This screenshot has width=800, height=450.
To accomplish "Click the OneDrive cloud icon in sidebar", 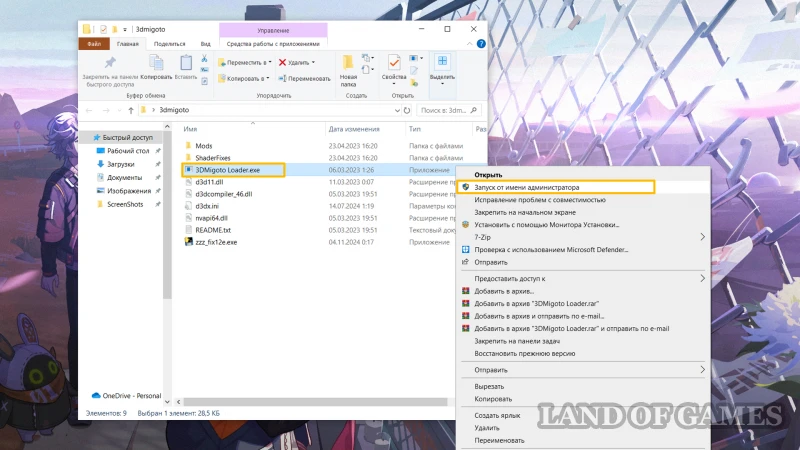I will (x=96, y=395).
